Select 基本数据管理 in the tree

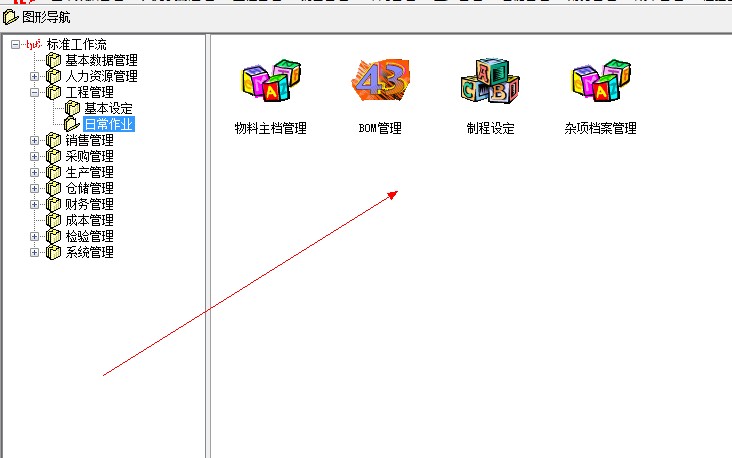[101, 60]
